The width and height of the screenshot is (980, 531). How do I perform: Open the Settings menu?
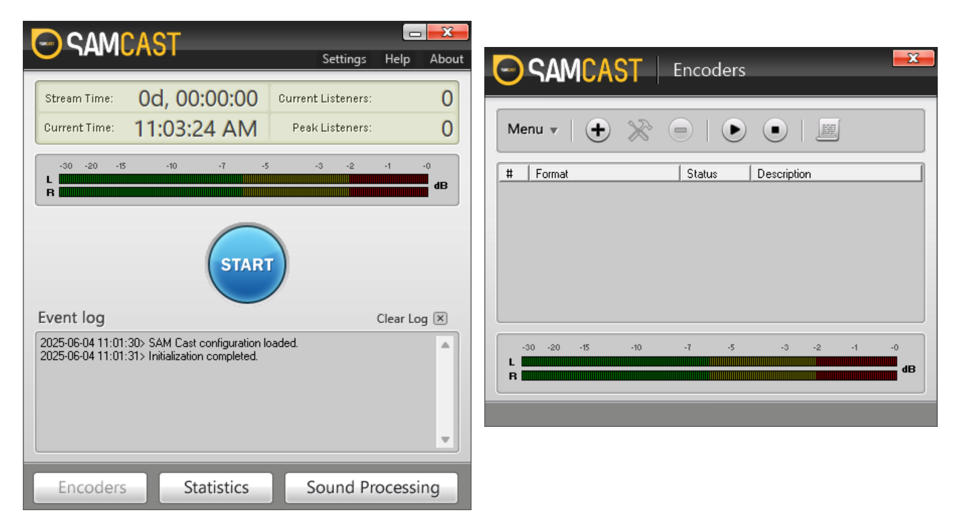click(x=344, y=59)
